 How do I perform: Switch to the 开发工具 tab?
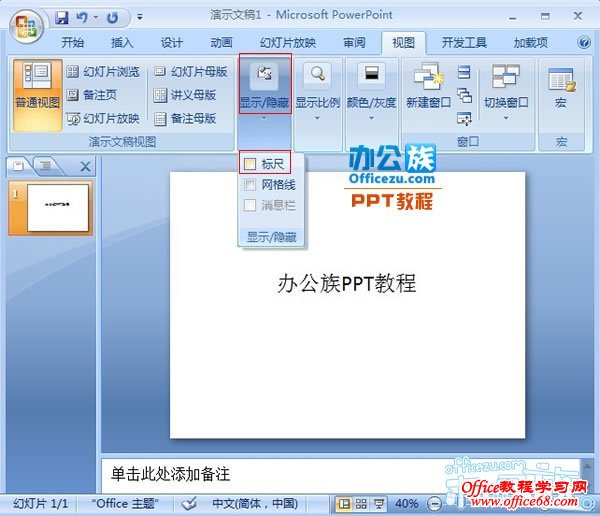point(464,42)
